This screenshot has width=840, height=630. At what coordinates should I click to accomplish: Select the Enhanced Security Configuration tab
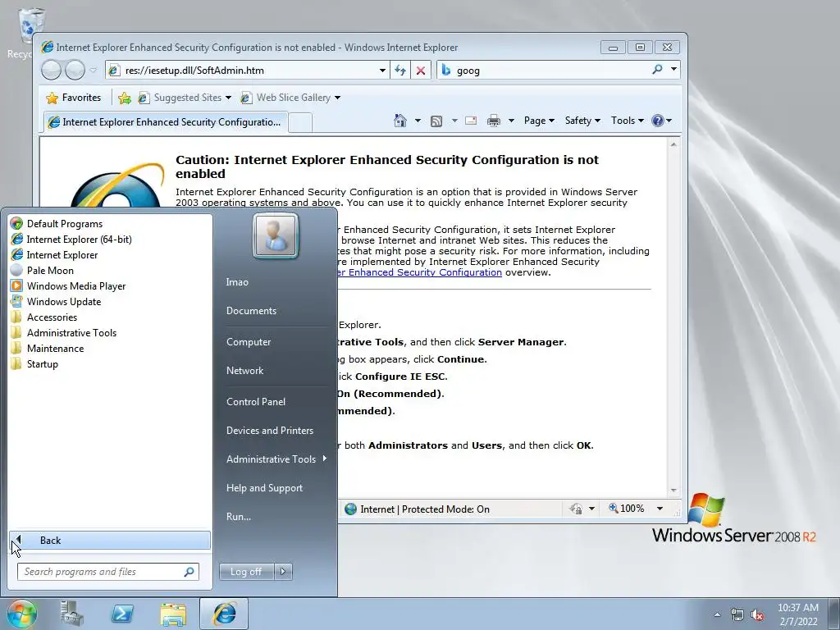(165, 122)
